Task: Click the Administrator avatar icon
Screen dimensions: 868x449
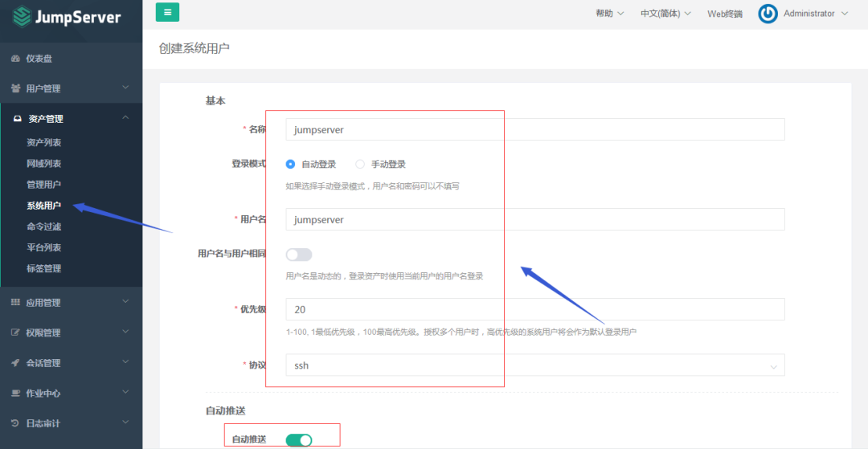Action: click(x=768, y=14)
